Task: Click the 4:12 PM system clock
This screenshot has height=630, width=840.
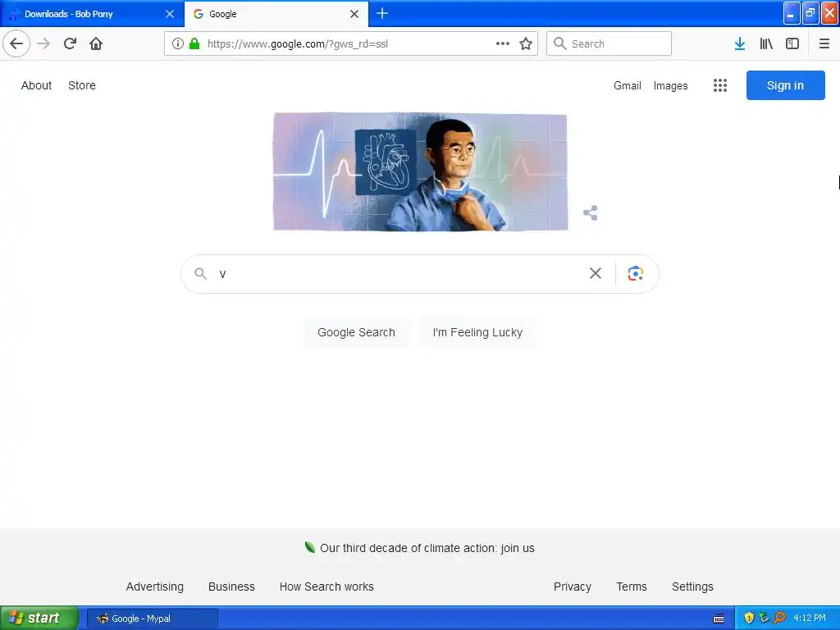Action: (810, 619)
